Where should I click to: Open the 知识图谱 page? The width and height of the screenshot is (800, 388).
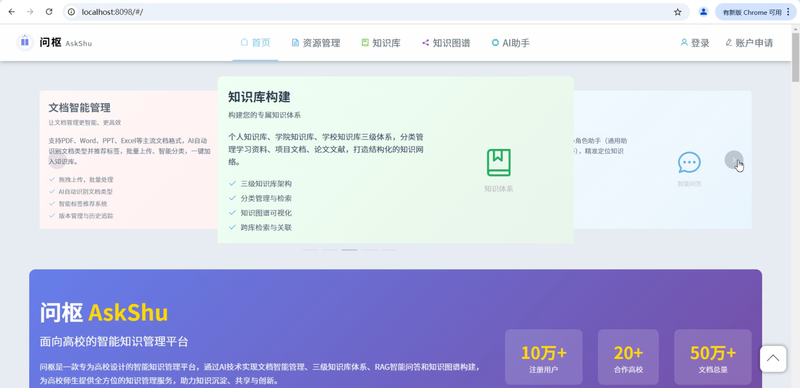point(446,43)
